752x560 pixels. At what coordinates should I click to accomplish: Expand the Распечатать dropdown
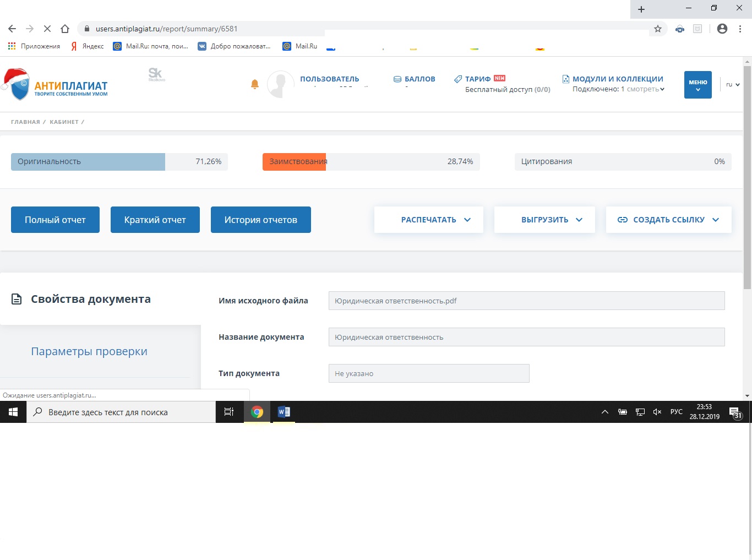click(x=429, y=220)
